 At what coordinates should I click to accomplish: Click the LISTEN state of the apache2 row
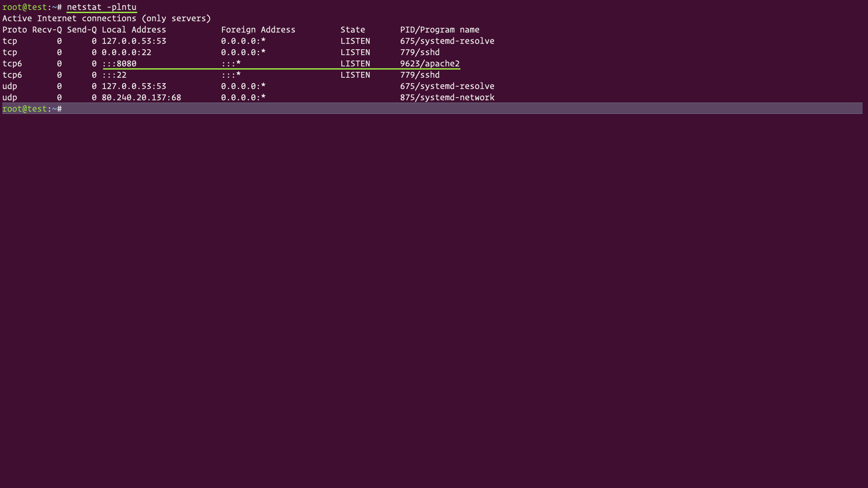pos(355,64)
